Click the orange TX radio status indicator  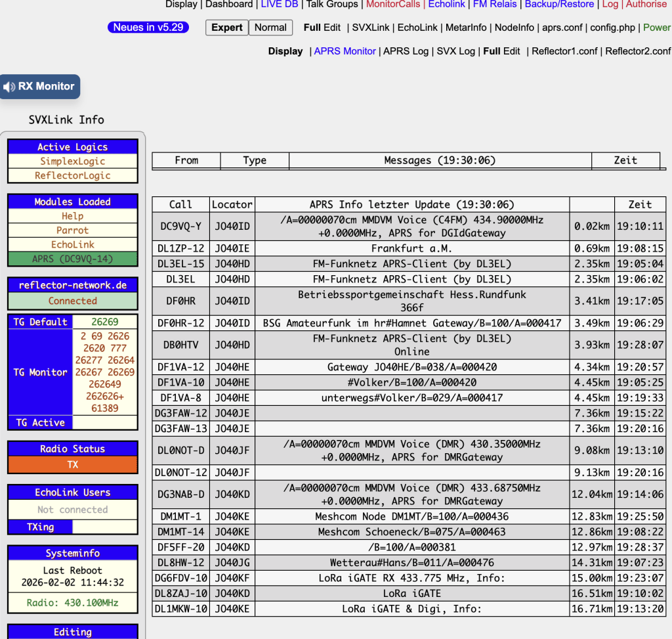(72, 464)
